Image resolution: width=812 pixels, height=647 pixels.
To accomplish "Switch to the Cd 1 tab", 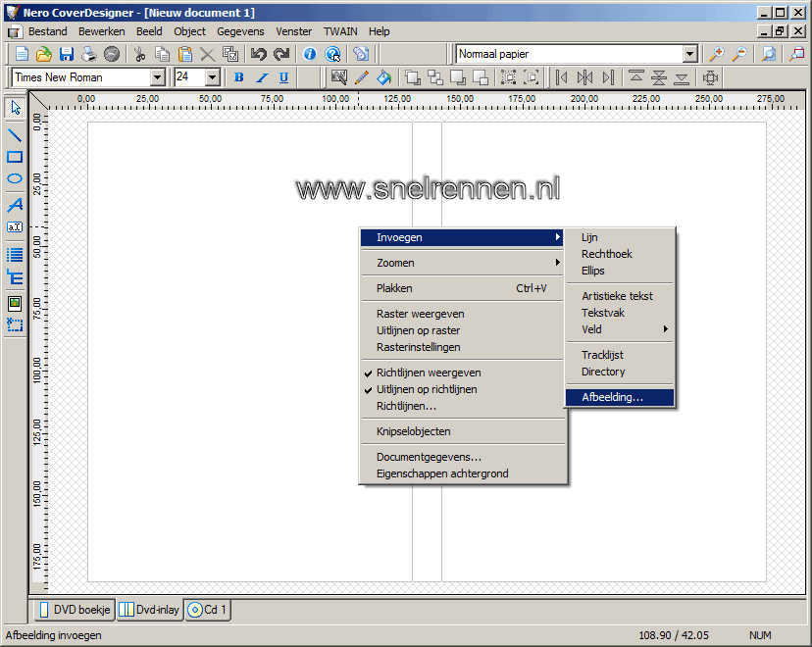I will [x=207, y=610].
